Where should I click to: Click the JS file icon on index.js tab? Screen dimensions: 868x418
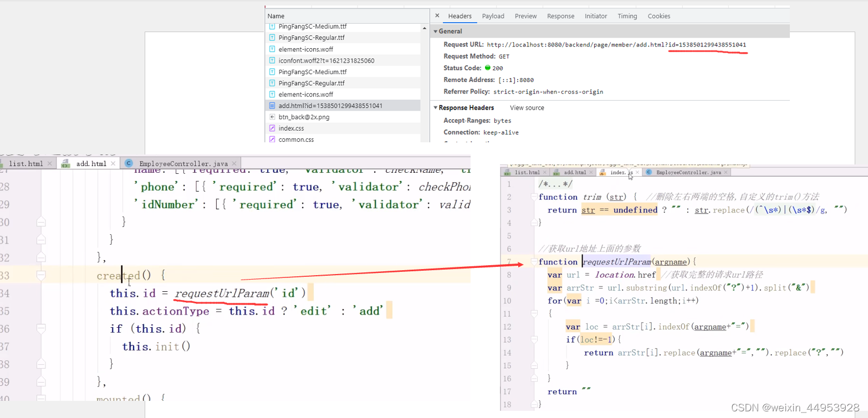[x=603, y=173]
